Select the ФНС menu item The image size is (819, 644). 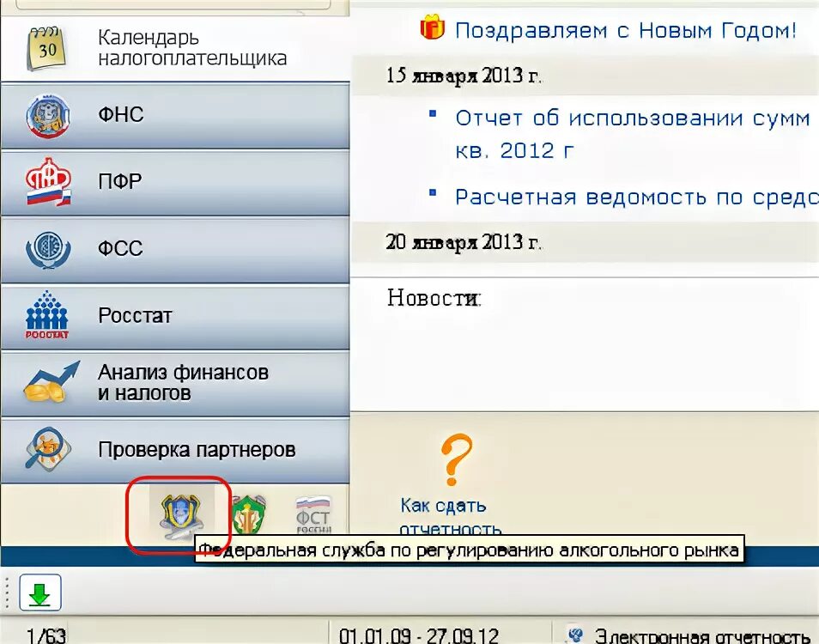175,116
